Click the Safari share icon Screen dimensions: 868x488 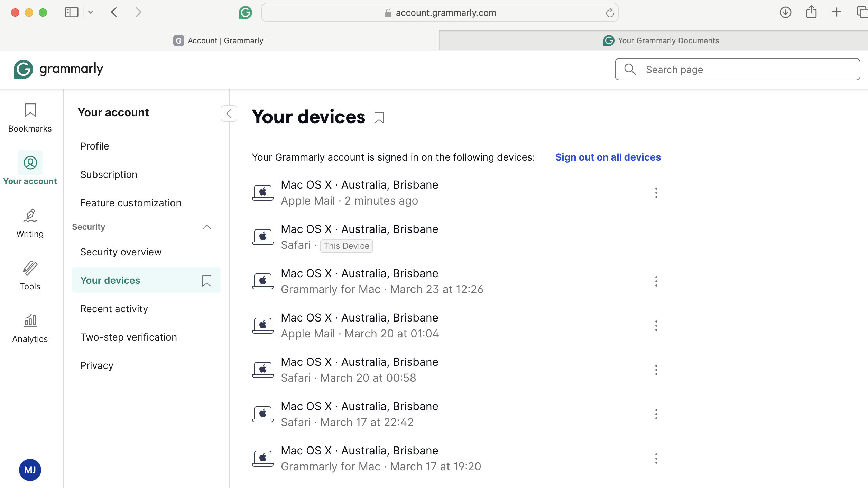pyautogui.click(x=811, y=12)
